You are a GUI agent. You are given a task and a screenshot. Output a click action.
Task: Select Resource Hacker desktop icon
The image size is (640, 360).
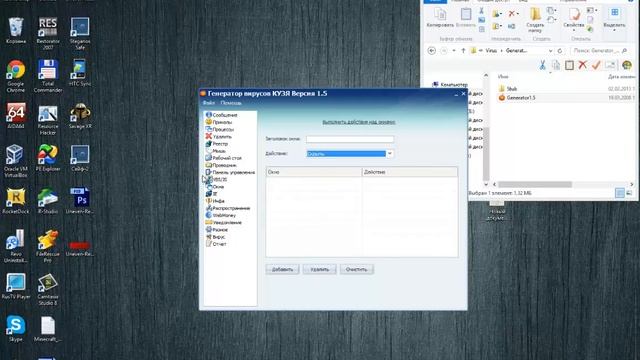coord(48,119)
